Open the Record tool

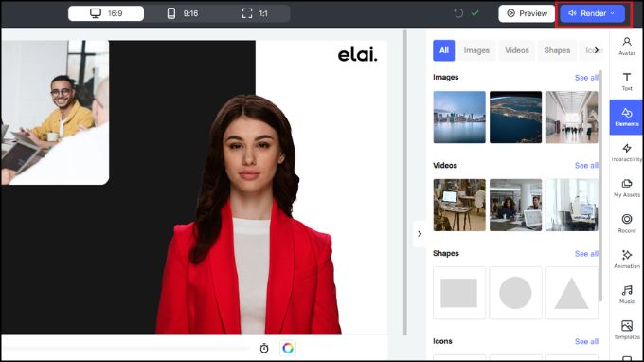pos(626,224)
